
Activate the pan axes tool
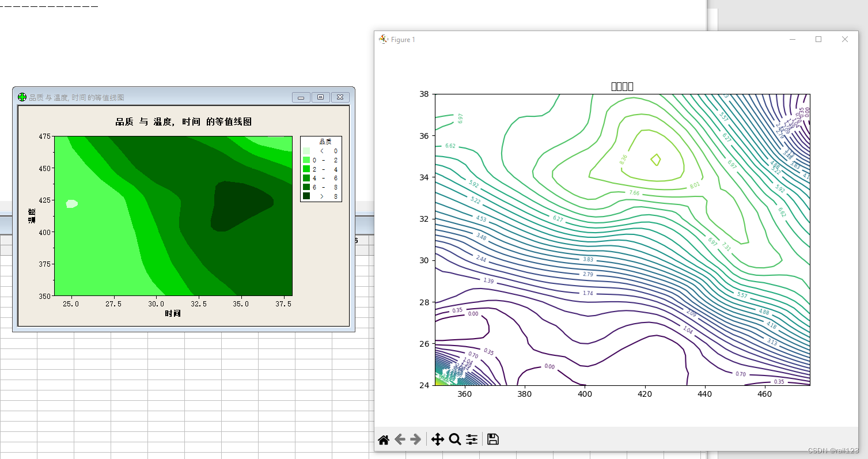coord(437,439)
